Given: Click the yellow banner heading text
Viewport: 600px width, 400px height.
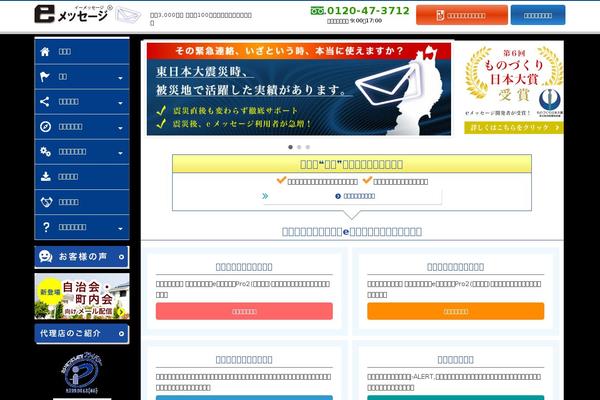Looking at the screenshot, I should pyautogui.click(x=351, y=164).
